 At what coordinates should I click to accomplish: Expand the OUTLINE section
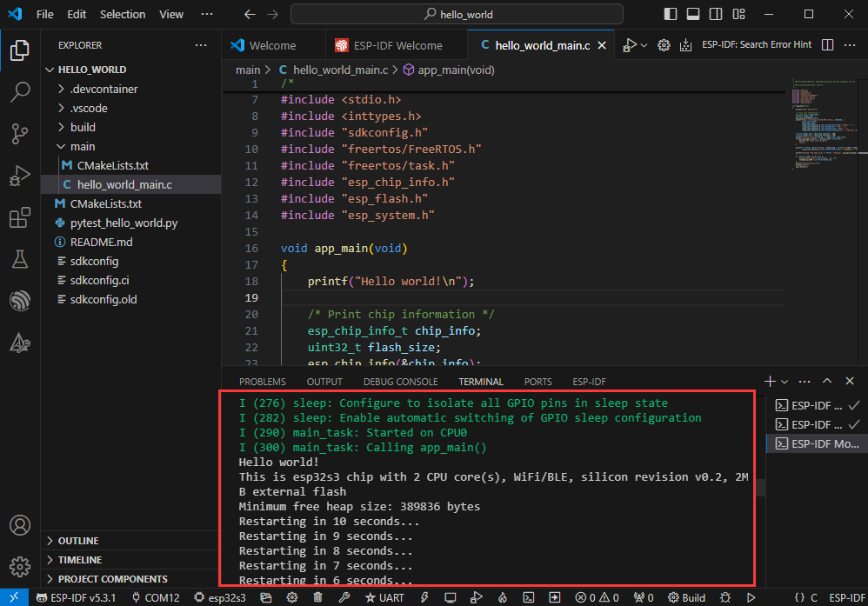pyautogui.click(x=78, y=541)
